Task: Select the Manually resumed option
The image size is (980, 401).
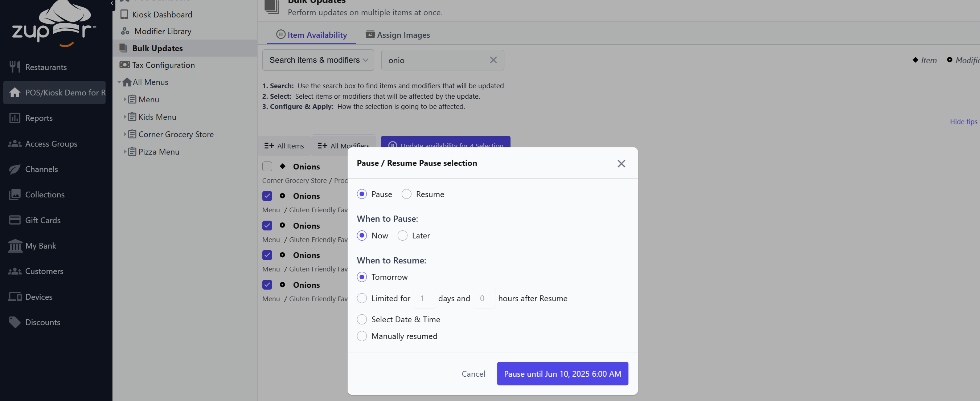Action: click(361, 336)
